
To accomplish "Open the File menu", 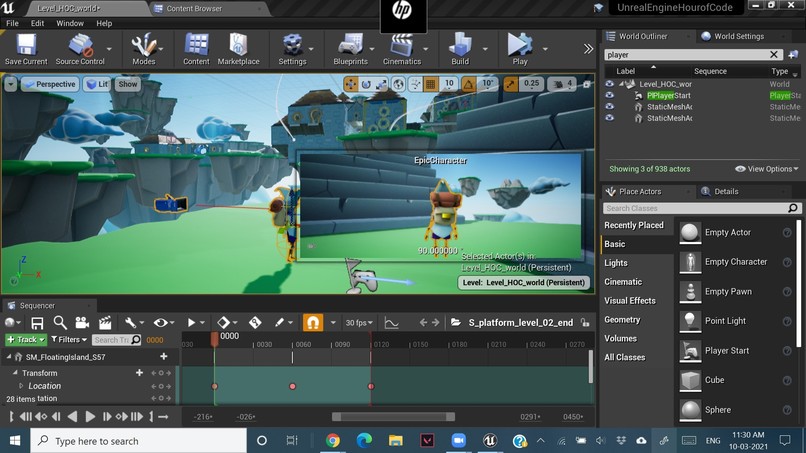I will pyautogui.click(x=12, y=23).
